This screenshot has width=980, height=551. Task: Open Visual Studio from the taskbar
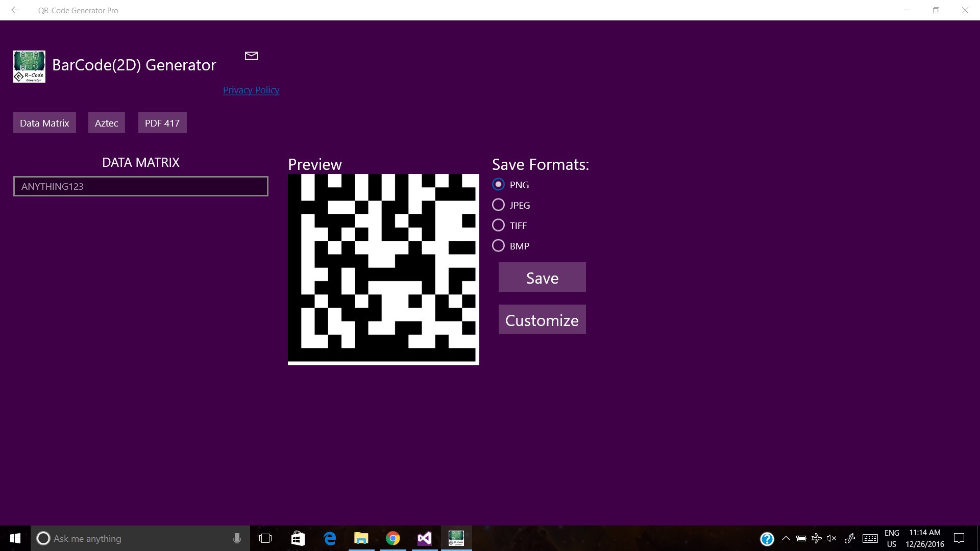tap(425, 538)
